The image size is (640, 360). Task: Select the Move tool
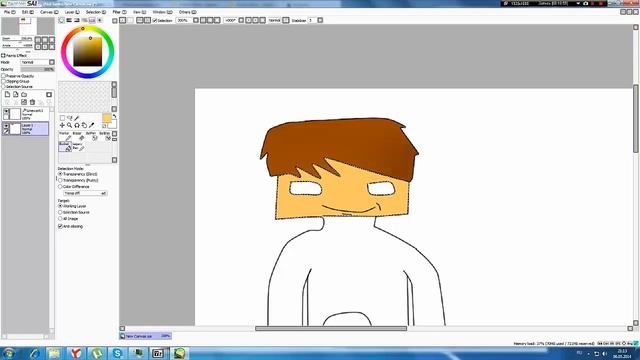point(62,125)
